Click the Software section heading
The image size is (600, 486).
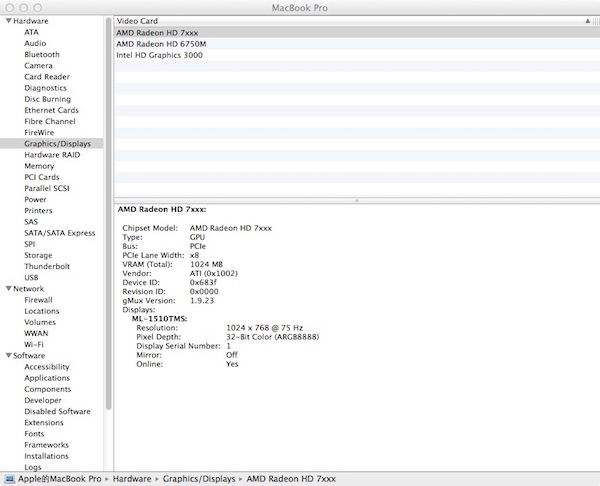coord(29,356)
